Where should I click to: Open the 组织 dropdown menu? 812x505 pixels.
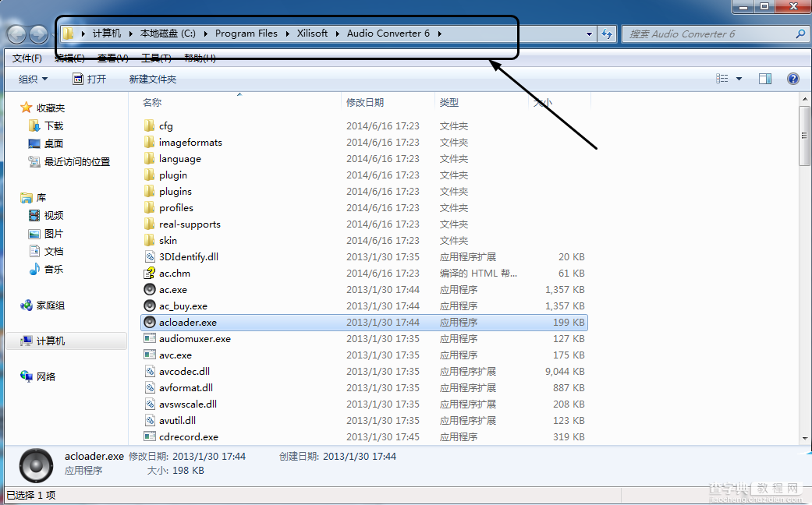click(x=33, y=79)
